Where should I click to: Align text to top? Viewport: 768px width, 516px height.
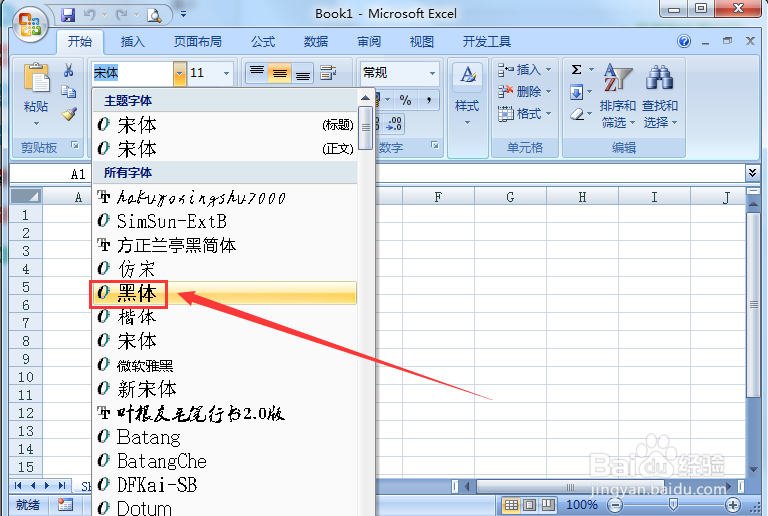pos(257,73)
